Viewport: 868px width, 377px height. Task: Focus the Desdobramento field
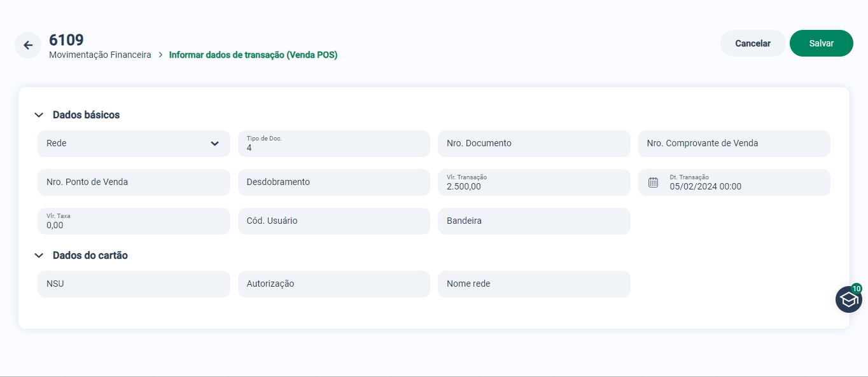pos(334,182)
